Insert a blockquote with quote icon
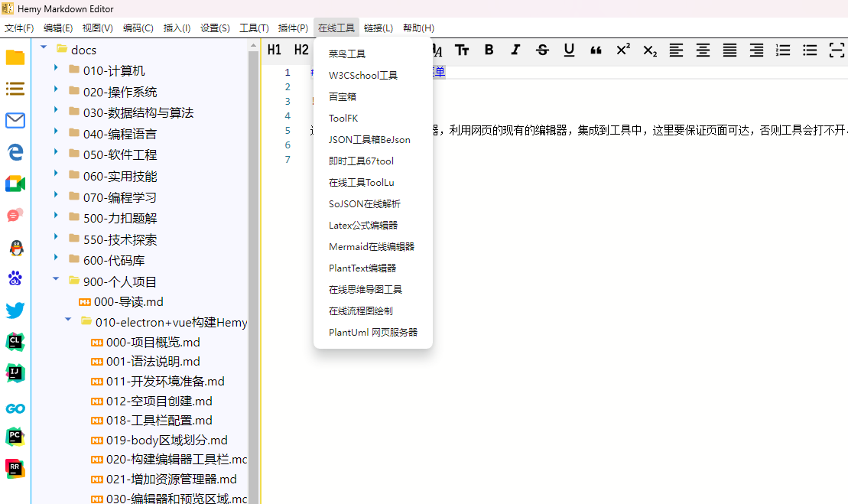848x504 pixels. (596, 50)
